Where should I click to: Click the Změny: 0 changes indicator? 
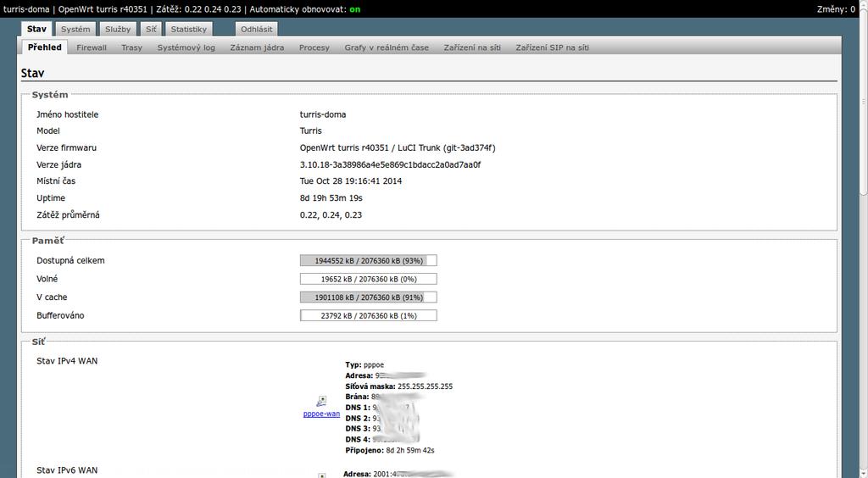point(836,8)
